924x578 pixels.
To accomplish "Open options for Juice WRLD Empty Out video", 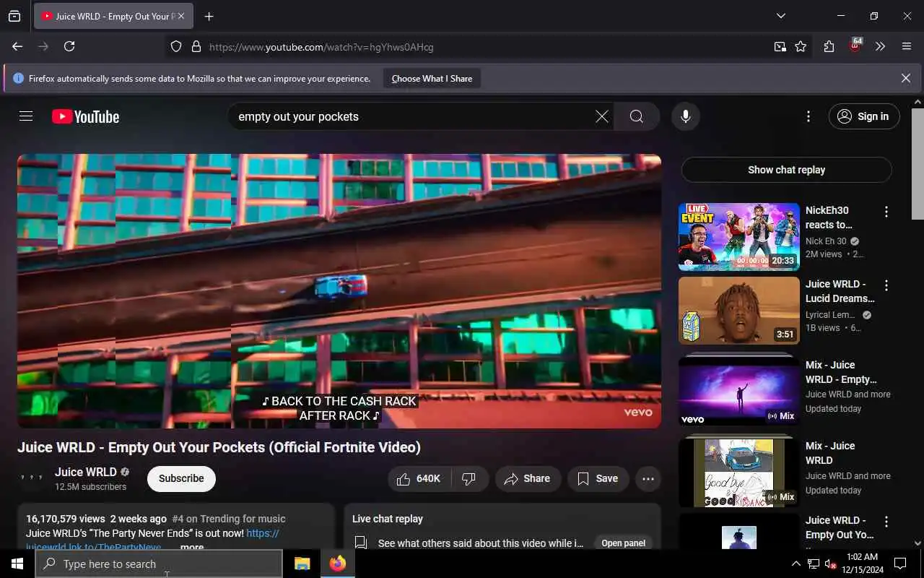I will [886, 522].
